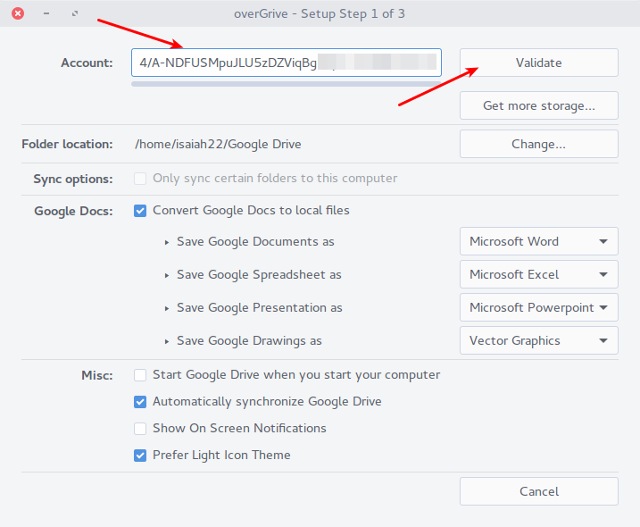640x527 pixels.
Task: Disable Automatically synchronize Google Drive
Action: point(140,402)
